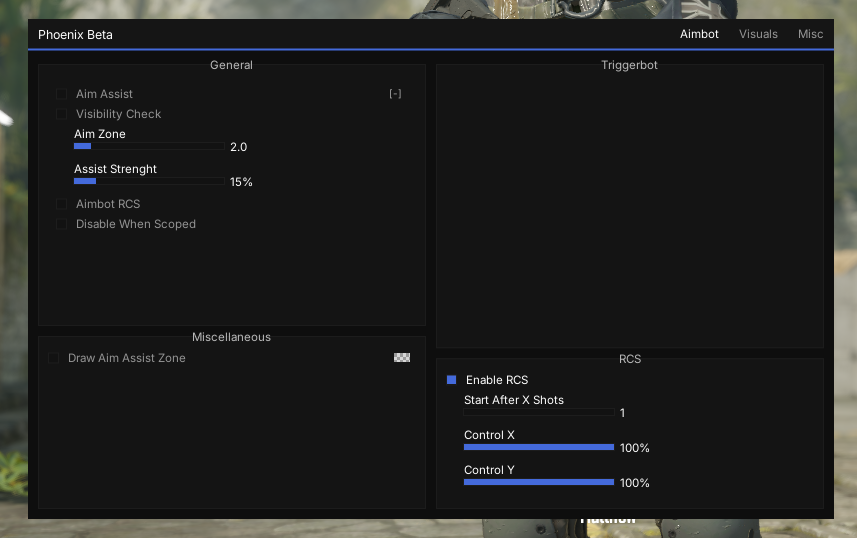Image resolution: width=857 pixels, height=538 pixels.
Task: Adjust the Aim Zone slider
Action: pos(149,146)
